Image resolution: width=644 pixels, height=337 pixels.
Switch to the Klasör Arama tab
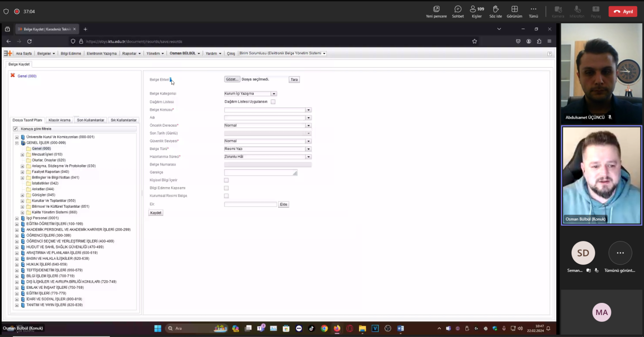tap(59, 120)
